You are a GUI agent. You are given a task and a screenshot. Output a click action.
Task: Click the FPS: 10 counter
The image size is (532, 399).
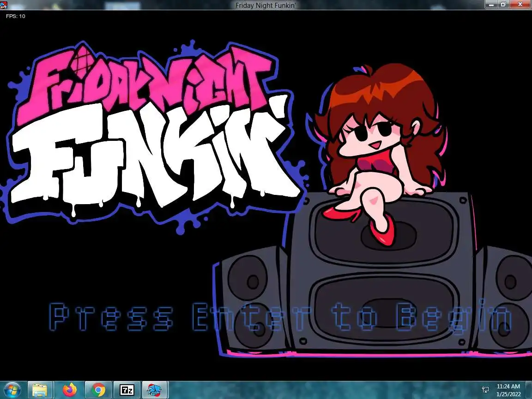[16, 16]
